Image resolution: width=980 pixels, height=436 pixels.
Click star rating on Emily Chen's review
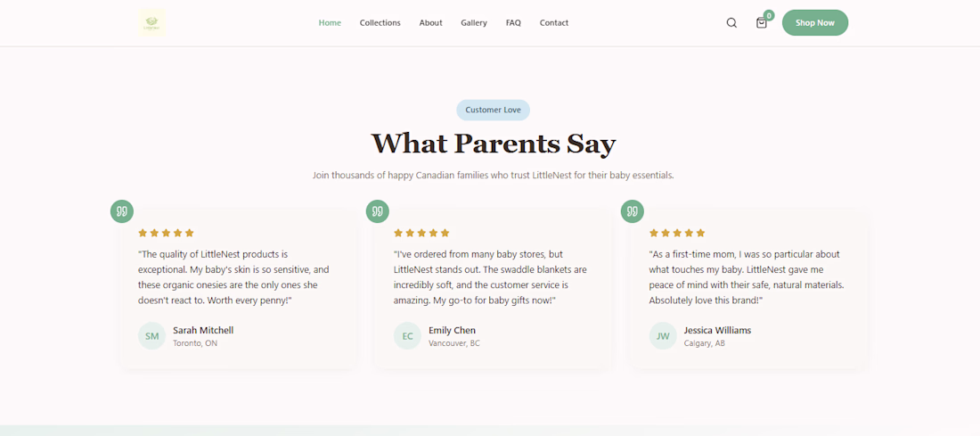422,233
